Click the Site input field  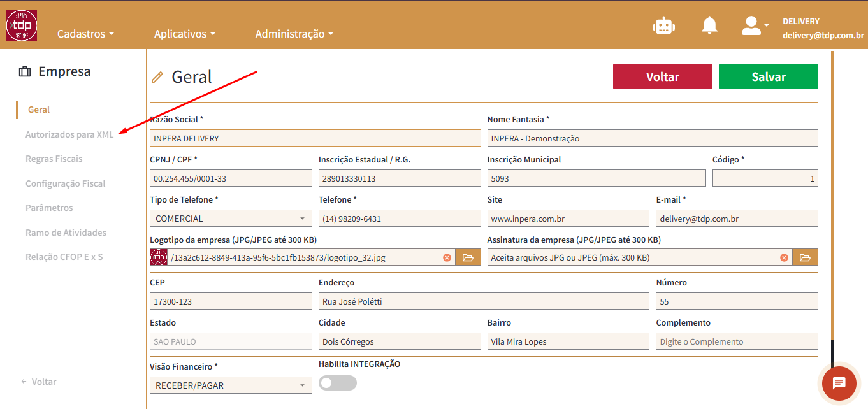click(x=568, y=219)
